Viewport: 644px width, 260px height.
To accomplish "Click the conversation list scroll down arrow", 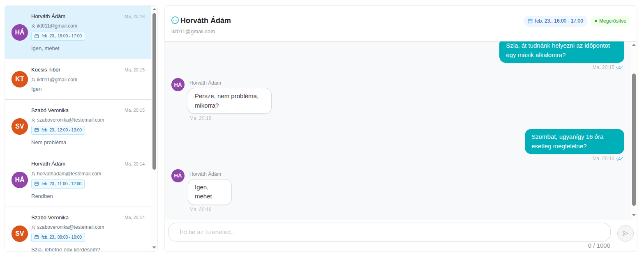I will coord(154,247).
